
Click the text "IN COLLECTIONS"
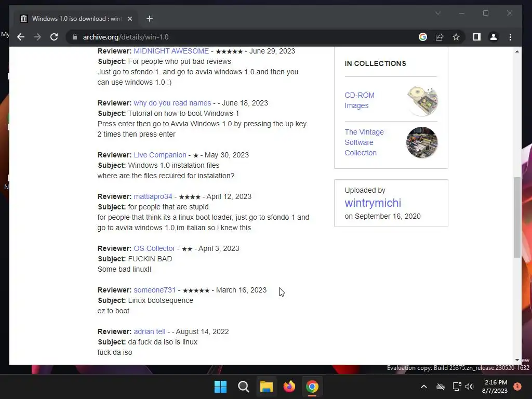point(375,63)
